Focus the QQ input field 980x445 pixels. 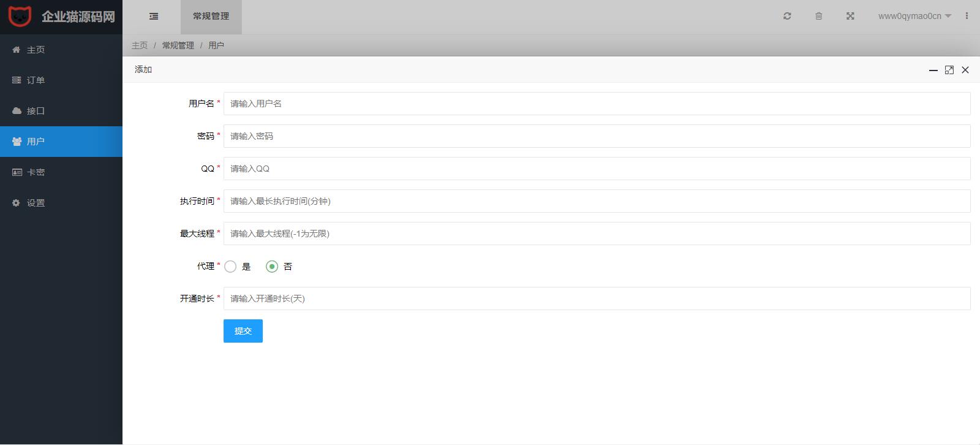pos(597,169)
